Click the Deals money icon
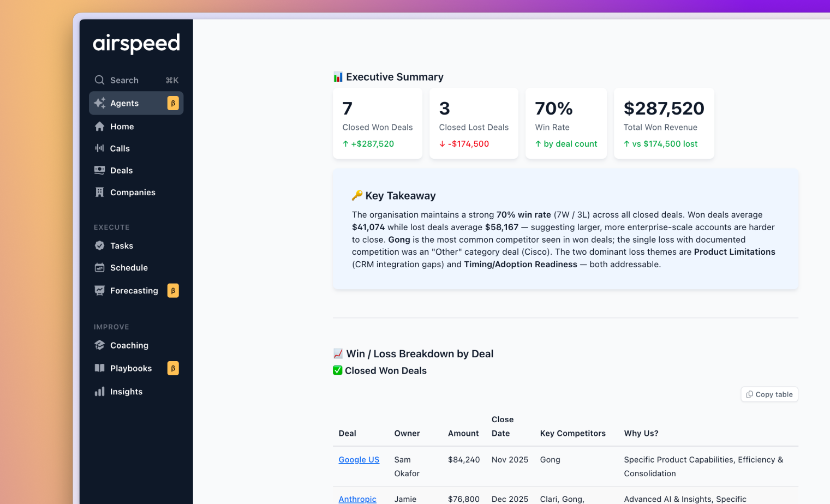This screenshot has height=504, width=830. tap(99, 170)
